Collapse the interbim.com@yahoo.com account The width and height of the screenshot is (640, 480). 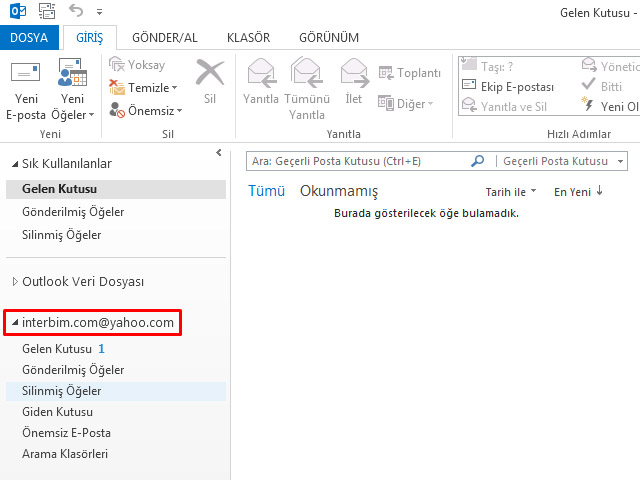14,323
